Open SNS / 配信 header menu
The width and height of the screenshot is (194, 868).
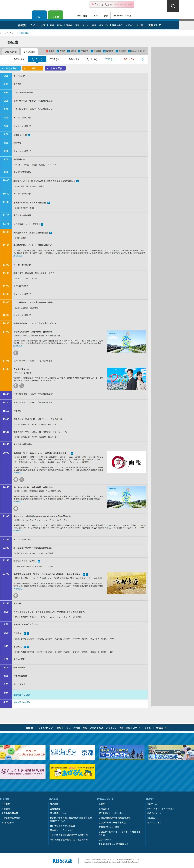pos(82,16)
